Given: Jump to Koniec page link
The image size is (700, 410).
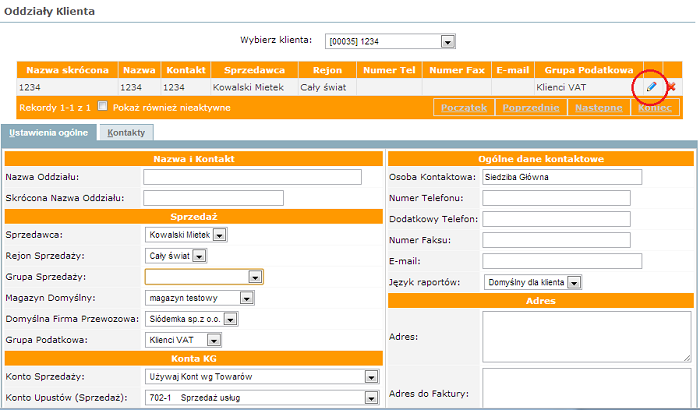Looking at the screenshot, I should 655,108.
